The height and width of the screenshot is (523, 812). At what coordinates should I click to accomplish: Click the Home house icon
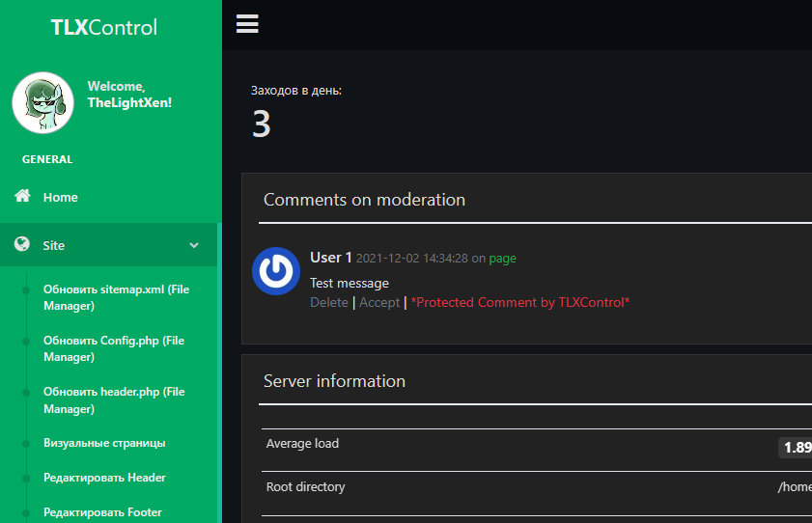[x=22, y=196]
